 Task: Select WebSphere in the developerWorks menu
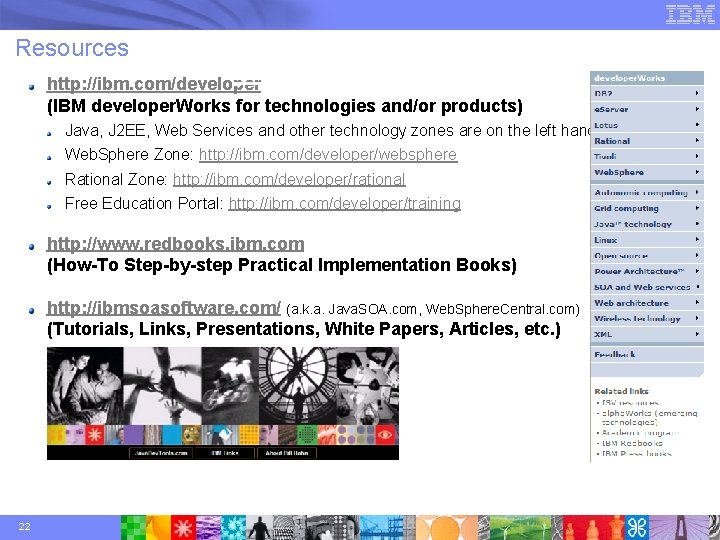pyautogui.click(x=647, y=172)
